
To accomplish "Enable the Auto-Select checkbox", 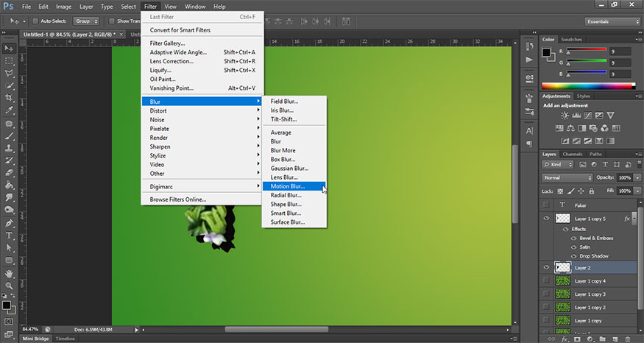I will (36, 21).
